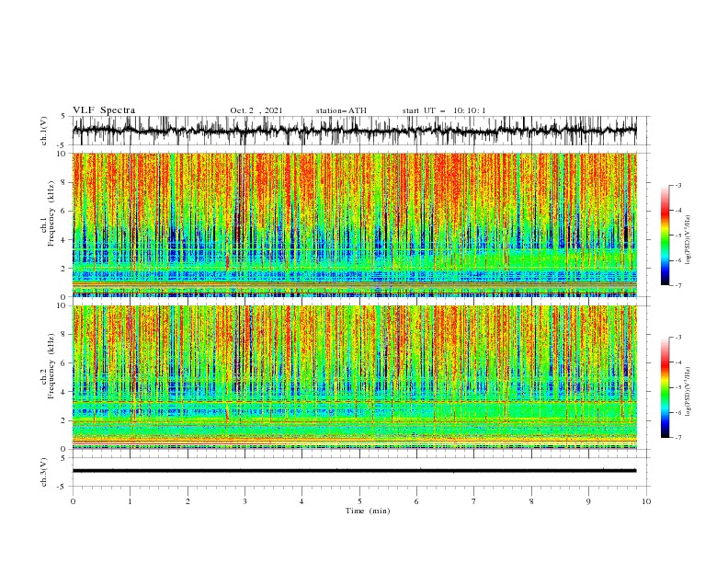
Task: Click the time axis tick labeled 4
Action: click(301, 501)
